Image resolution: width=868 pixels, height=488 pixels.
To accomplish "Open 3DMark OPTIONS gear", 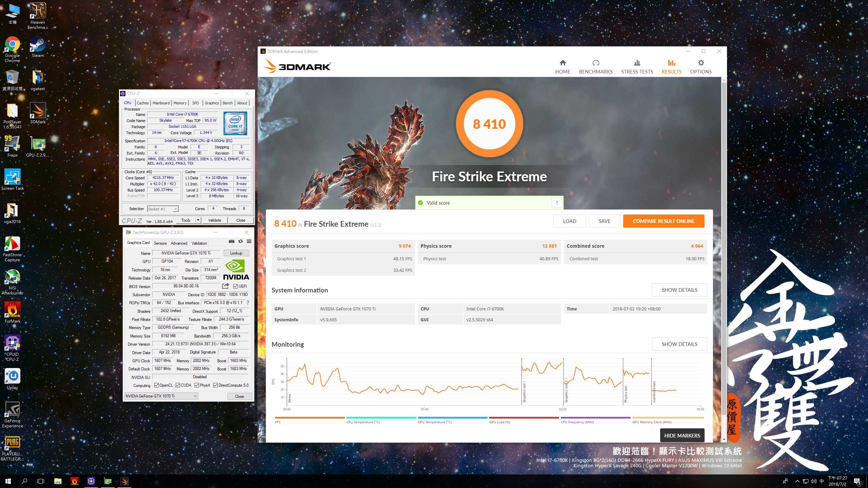I will [x=701, y=67].
